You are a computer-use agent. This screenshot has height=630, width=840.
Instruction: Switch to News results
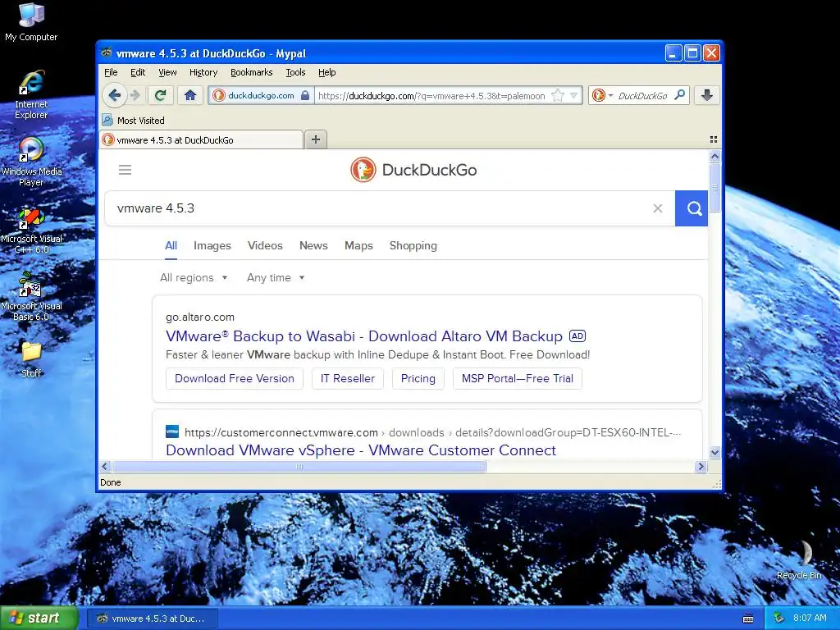click(313, 245)
